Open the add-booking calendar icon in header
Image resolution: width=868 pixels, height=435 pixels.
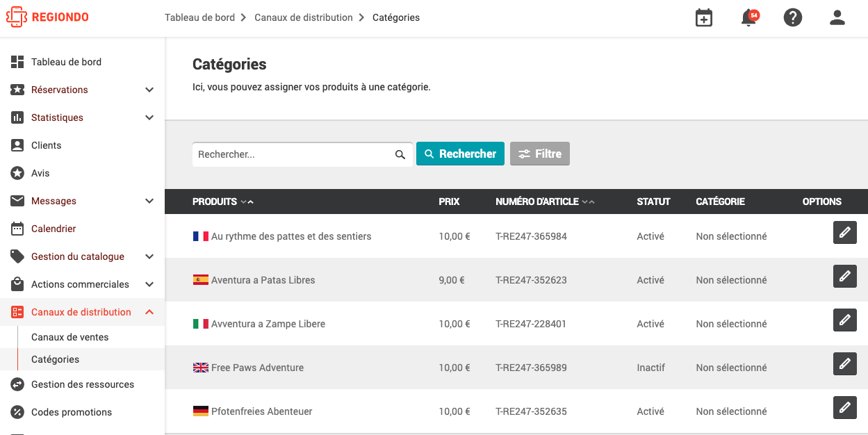click(704, 18)
